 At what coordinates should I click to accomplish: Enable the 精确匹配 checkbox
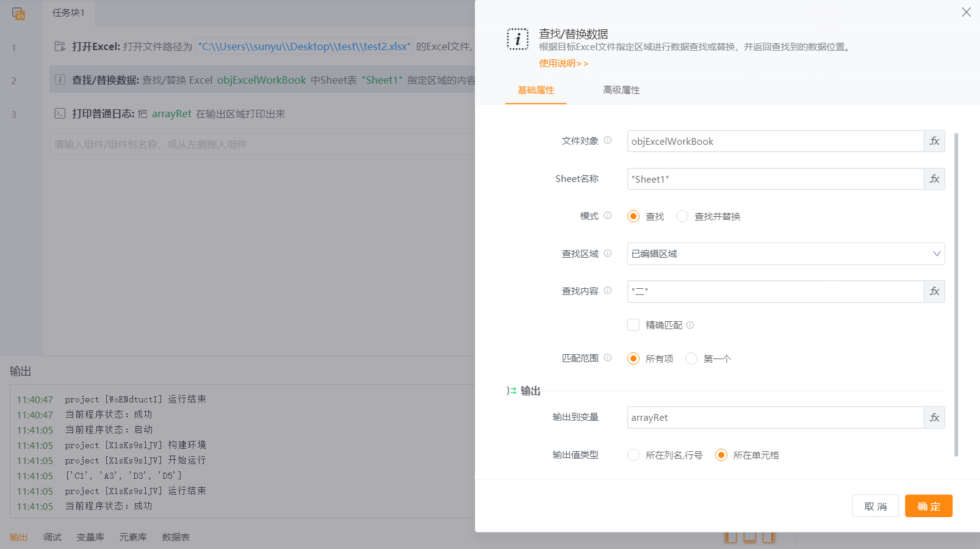pyautogui.click(x=633, y=325)
